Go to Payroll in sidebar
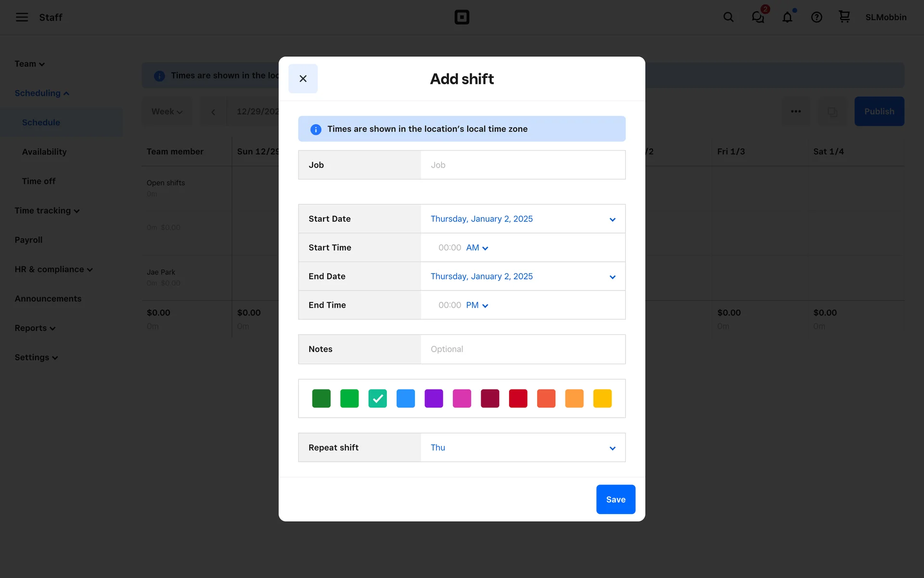This screenshot has height=578, width=924. tap(28, 240)
